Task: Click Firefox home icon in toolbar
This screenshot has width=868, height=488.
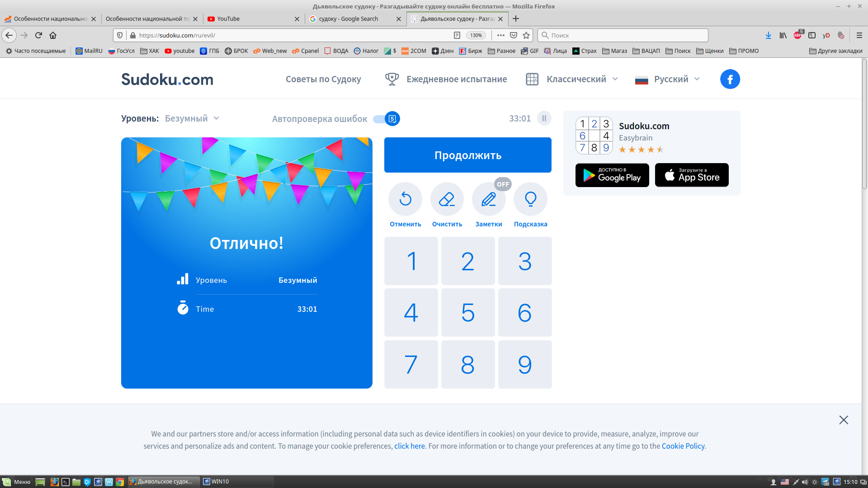Action: pyautogui.click(x=53, y=35)
